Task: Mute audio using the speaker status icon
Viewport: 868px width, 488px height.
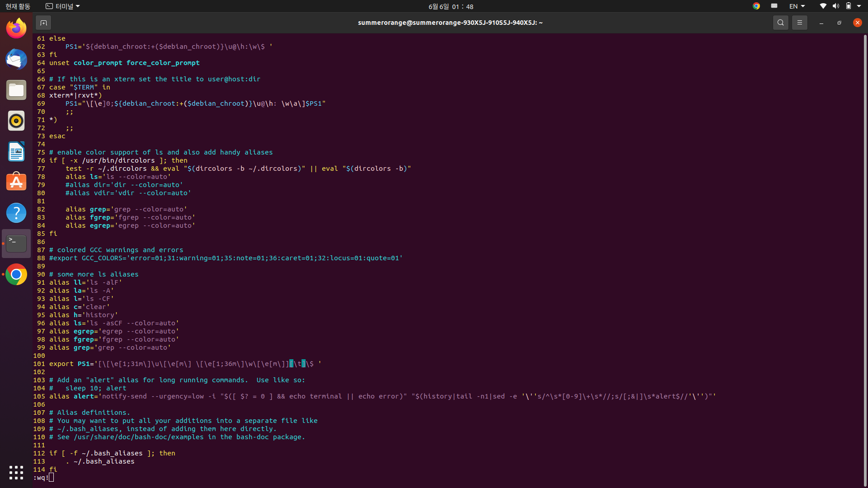Action: pos(835,6)
